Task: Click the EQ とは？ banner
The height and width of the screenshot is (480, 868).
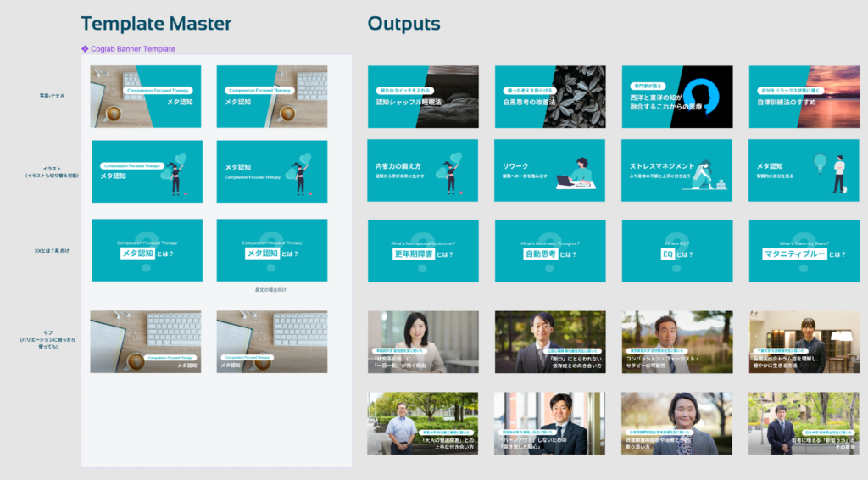Action: pos(676,251)
